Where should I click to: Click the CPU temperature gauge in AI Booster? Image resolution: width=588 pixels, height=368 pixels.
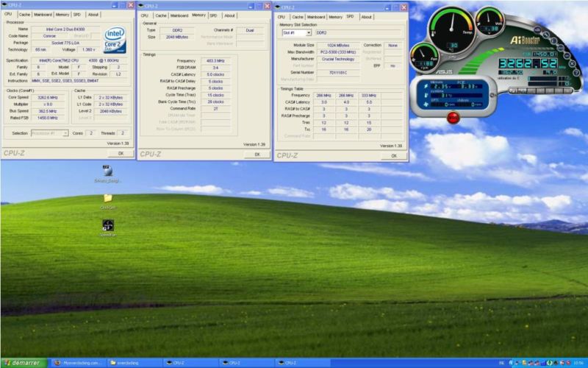click(452, 31)
